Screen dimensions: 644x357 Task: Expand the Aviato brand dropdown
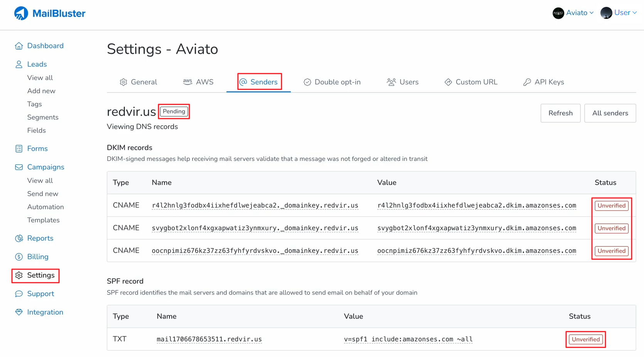pyautogui.click(x=573, y=13)
